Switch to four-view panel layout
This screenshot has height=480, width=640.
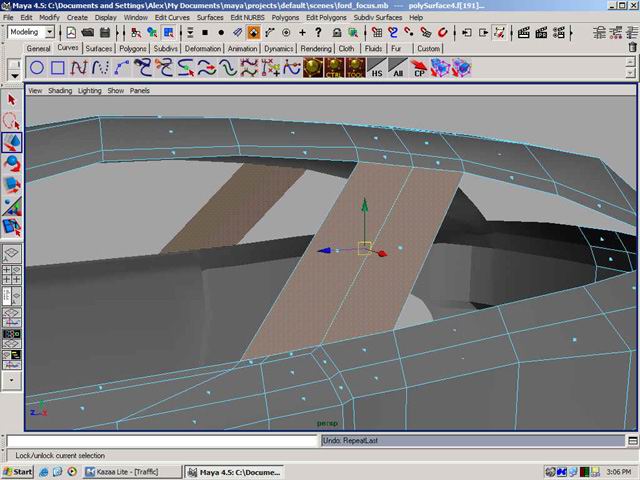point(12,276)
